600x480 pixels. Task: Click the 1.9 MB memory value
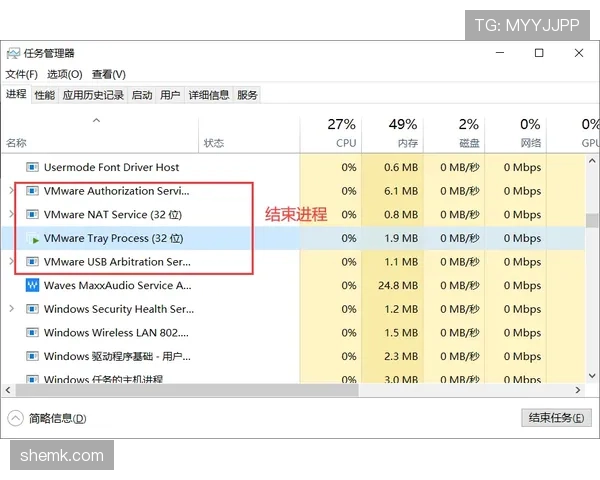click(401, 238)
